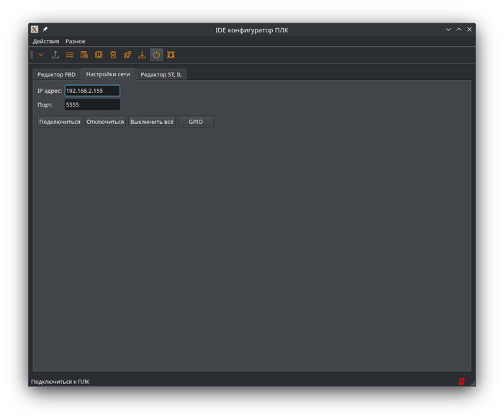This screenshot has height=420, width=504.
Task: Click the IP адрес input field
Action: coord(92,91)
